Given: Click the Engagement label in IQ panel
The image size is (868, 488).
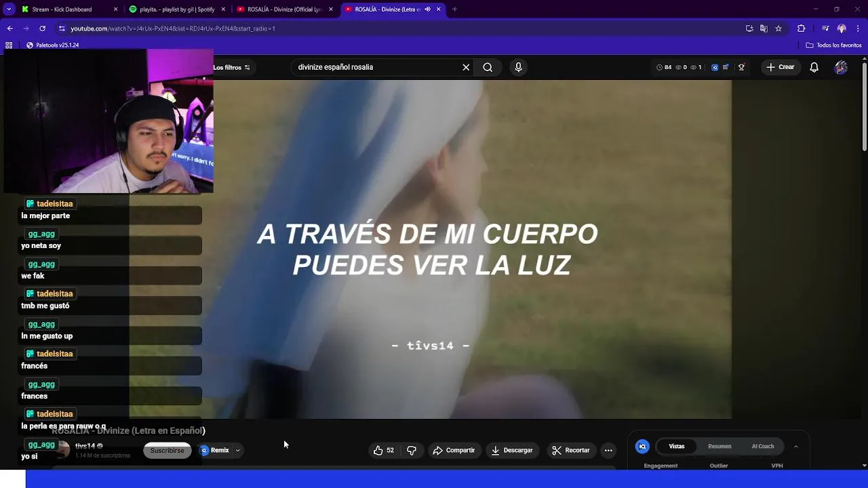Looking at the screenshot, I should [660, 466].
